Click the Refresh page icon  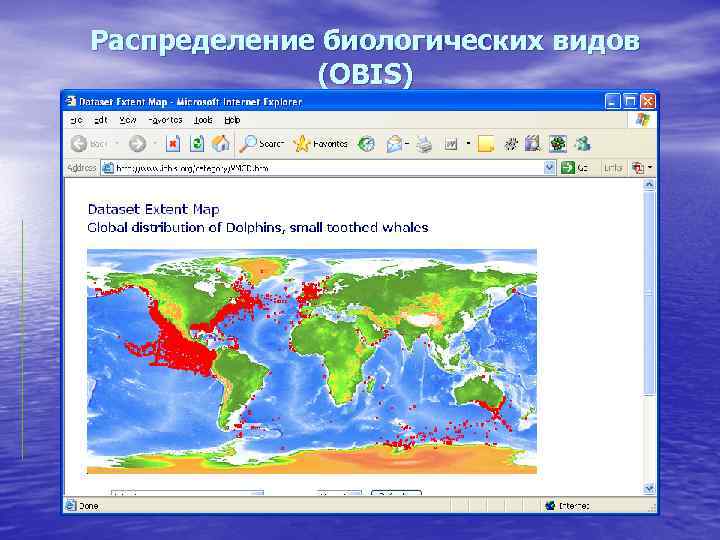click(x=197, y=144)
